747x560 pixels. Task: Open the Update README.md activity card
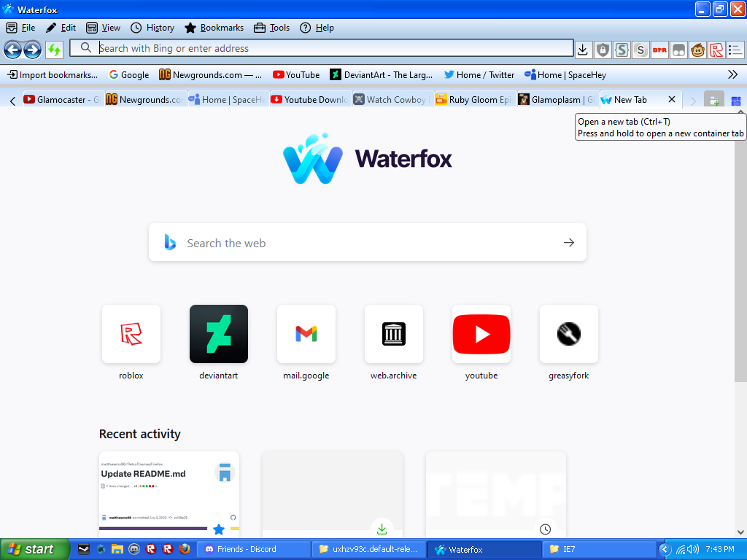(169, 494)
